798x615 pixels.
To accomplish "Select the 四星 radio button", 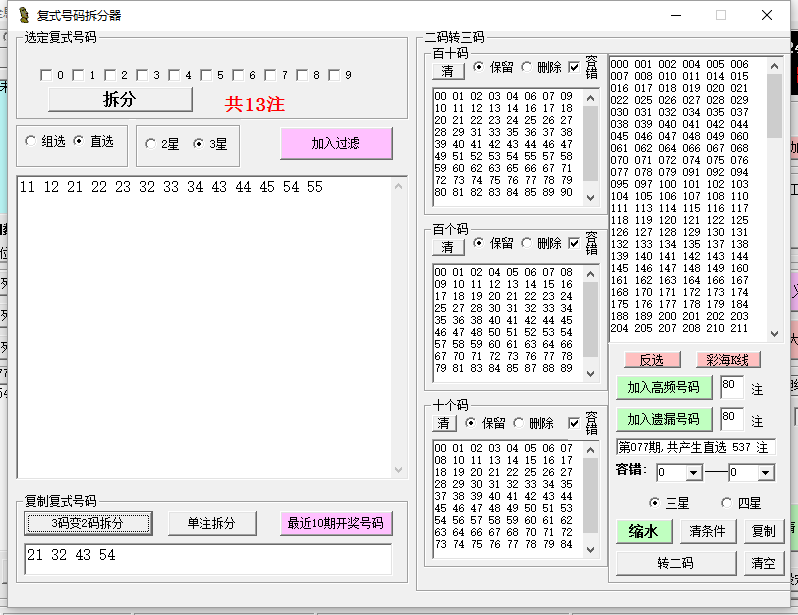I will (726, 503).
